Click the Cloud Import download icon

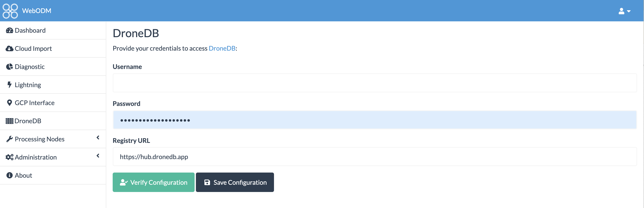pyautogui.click(x=10, y=48)
